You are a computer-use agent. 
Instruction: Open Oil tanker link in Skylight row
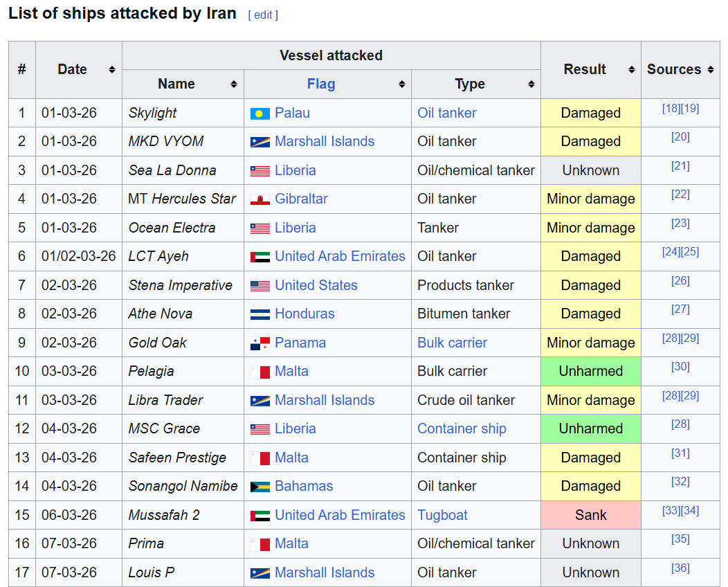446,113
